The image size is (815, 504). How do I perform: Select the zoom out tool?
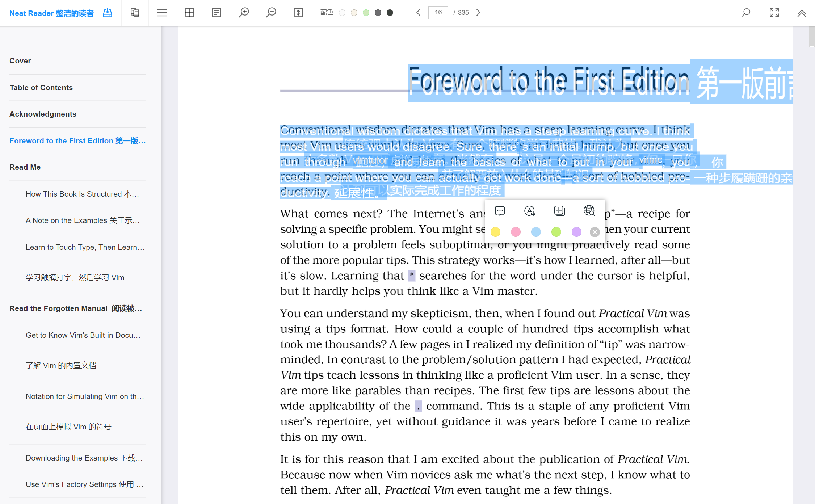pos(271,13)
